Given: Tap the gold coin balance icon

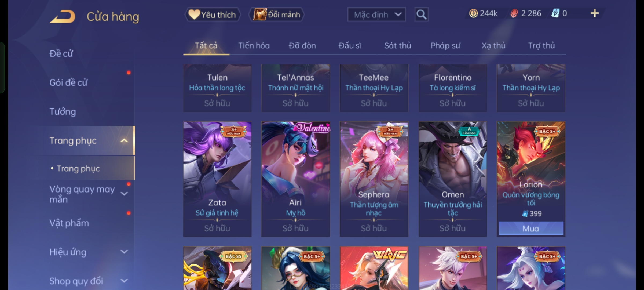Looking at the screenshot, I should click(x=474, y=13).
